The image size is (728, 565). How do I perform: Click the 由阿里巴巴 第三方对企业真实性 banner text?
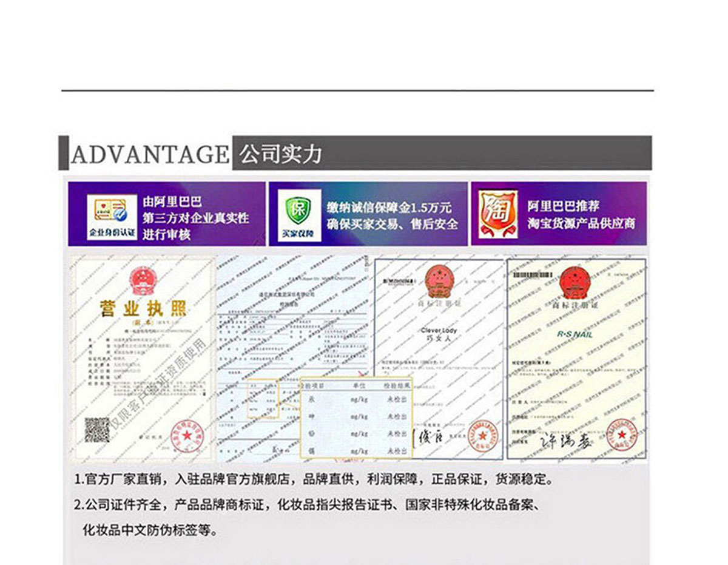(196, 218)
